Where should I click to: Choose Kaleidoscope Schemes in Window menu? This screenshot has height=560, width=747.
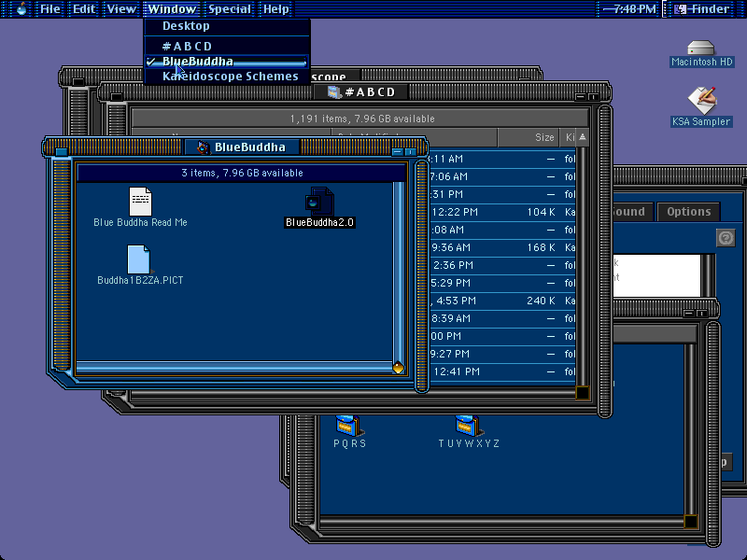(x=227, y=77)
